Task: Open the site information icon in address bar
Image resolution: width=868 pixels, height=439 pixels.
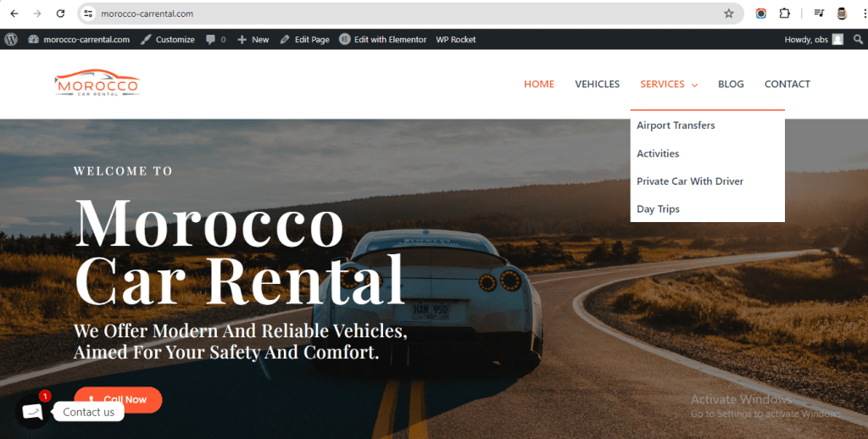Action: pos(88,14)
